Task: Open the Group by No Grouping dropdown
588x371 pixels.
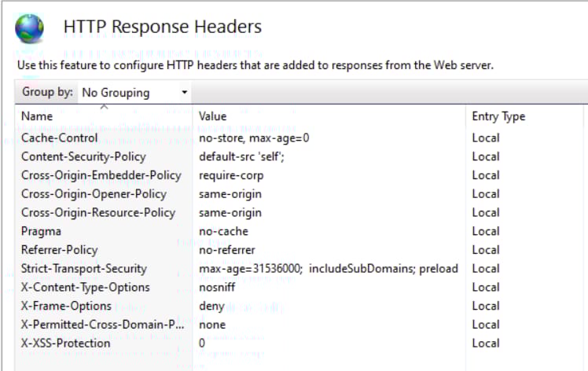Action: [x=134, y=92]
